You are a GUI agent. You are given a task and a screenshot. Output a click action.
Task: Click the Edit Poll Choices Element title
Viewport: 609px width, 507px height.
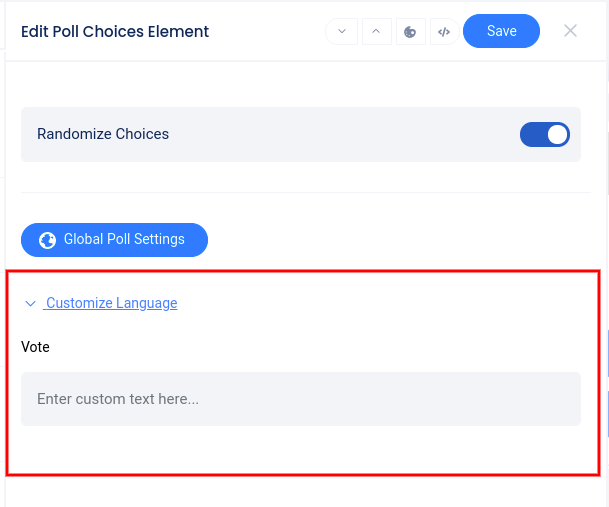tap(115, 31)
